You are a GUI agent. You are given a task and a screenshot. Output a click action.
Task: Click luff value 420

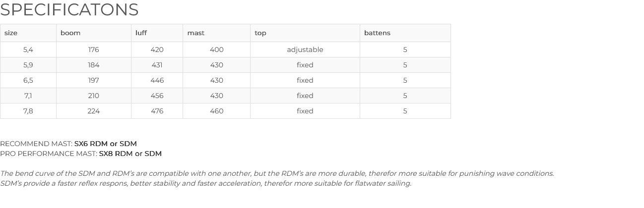157,50
